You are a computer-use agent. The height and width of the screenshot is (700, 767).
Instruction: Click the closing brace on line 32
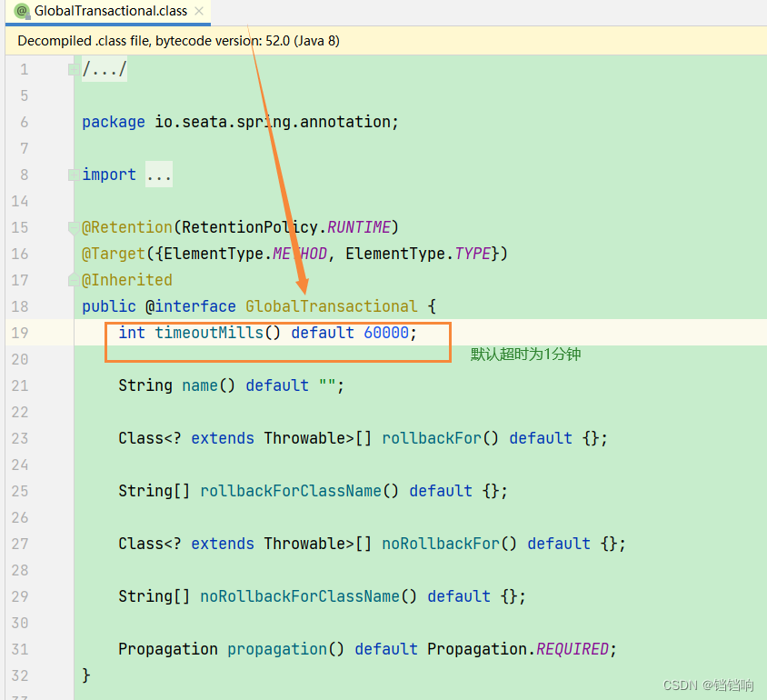[x=86, y=675]
